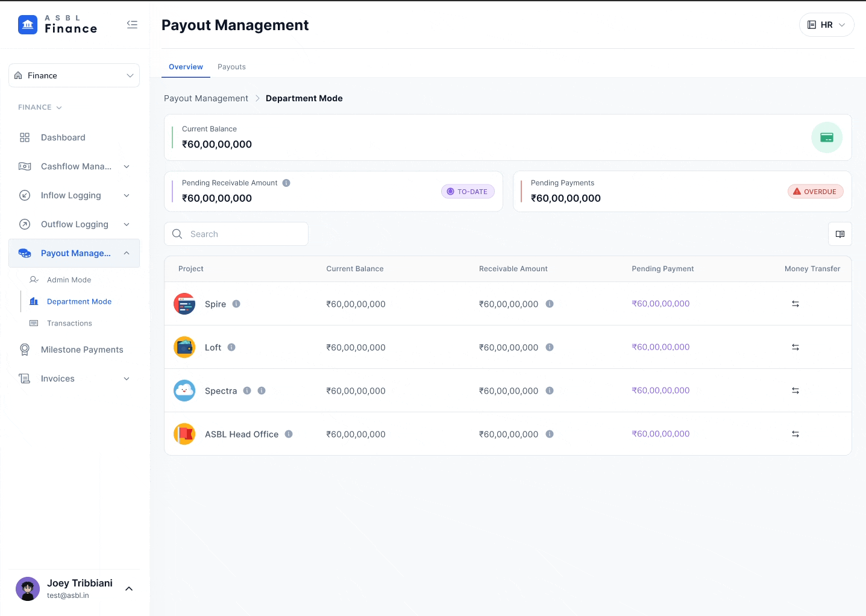
Task: Switch to the Payouts tab
Action: pos(231,67)
